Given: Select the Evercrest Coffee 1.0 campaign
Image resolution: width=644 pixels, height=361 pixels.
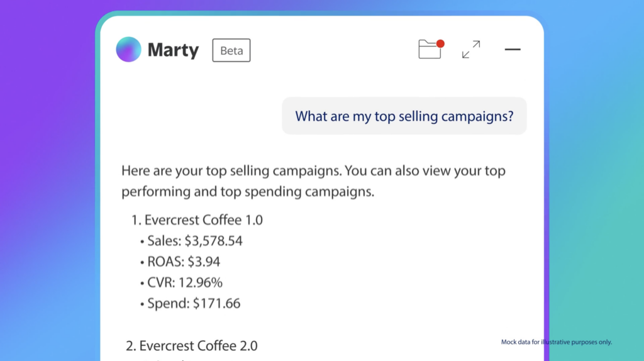Looking at the screenshot, I should (x=204, y=220).
